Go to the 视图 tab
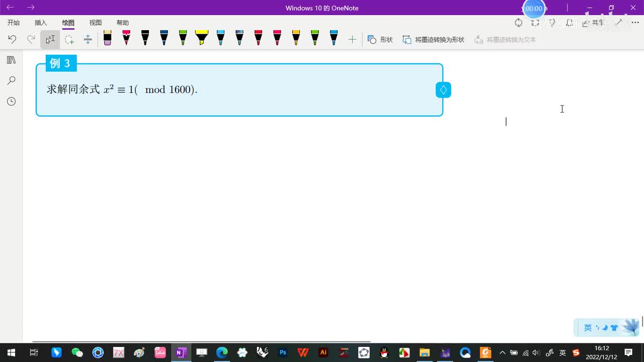Image resolution: width=644 pixels, height=362 pixels. 95,23
